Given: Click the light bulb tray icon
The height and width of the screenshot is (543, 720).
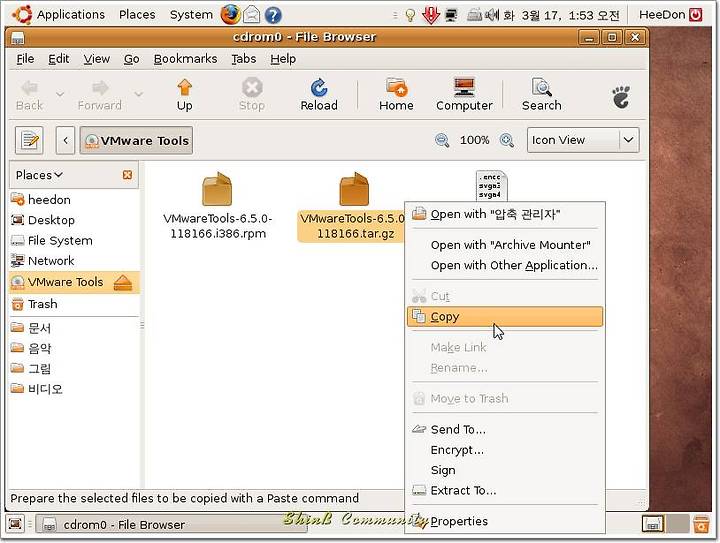Looking at the screenshot, I should coord(410,16).
